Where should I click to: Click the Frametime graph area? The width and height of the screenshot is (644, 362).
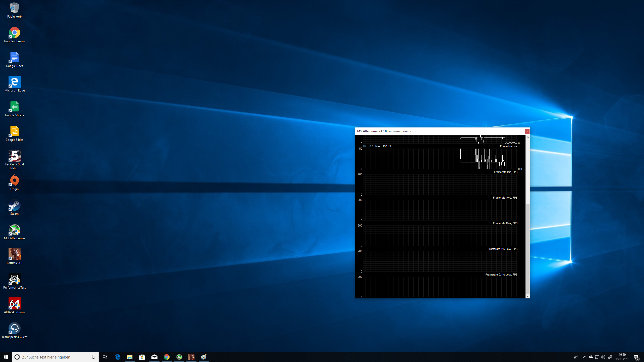click(440, 159)
